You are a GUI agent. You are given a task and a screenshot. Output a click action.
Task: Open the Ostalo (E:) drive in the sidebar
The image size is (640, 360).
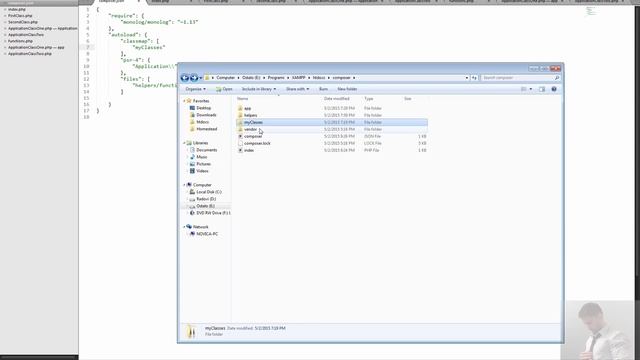[x=205, y=206]
